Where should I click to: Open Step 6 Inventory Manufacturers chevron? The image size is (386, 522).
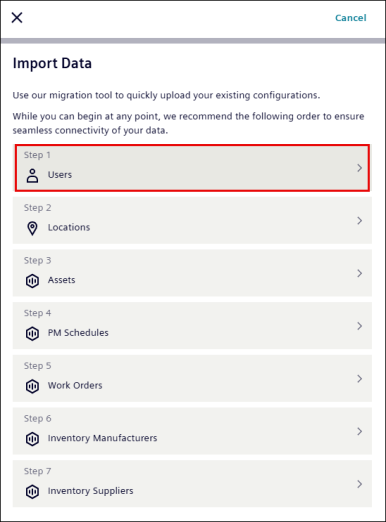click(x=359, y=431)
